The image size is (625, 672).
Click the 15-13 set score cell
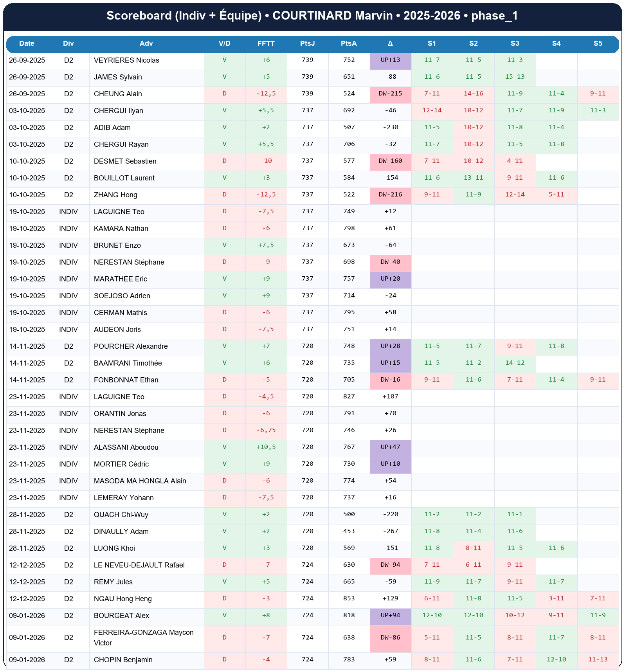coord(515,77)
